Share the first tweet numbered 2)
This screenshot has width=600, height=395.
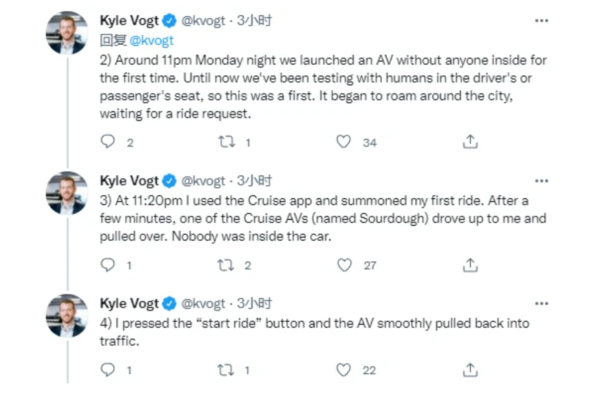pyautogui.click(x=470, y=142)
